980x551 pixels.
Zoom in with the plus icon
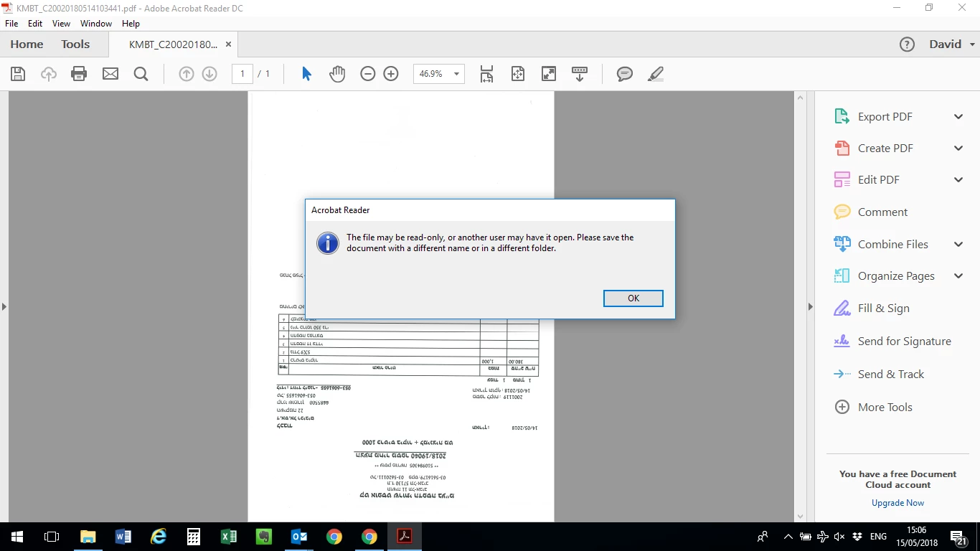click(391, 74)
